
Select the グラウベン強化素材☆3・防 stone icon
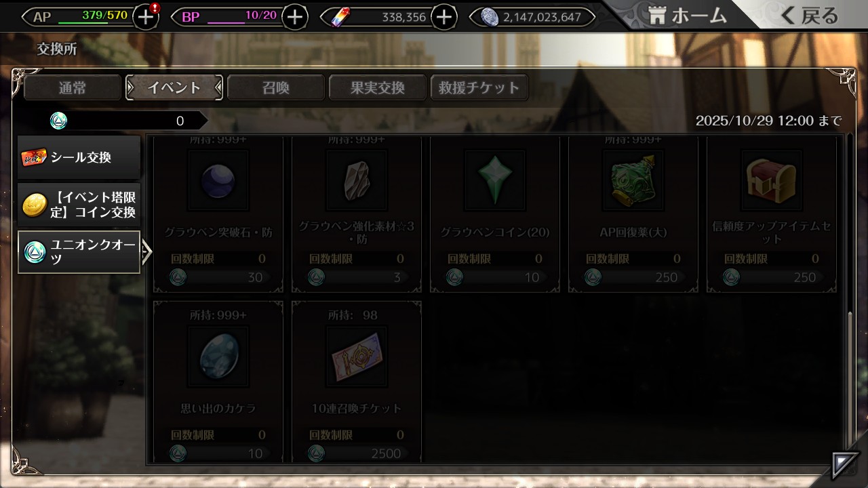[357, 180]
